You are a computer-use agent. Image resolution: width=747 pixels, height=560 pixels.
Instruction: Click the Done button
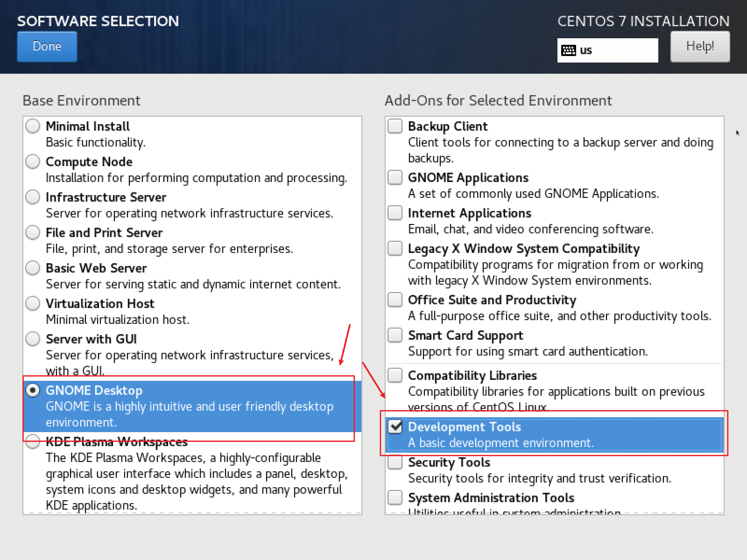pos(47,46)
